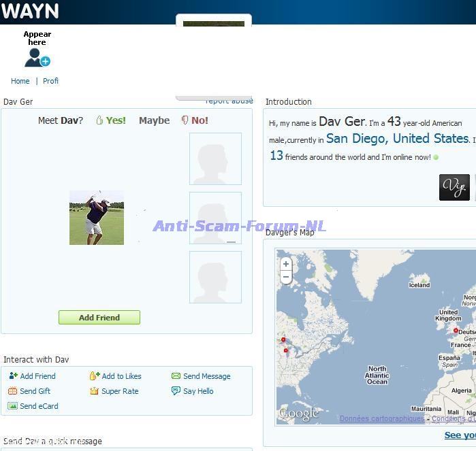The width and height of the screenshot is (476, 451).
Task: Click the Add to Likes thumbs-up icon
Action: pos(95,376)
